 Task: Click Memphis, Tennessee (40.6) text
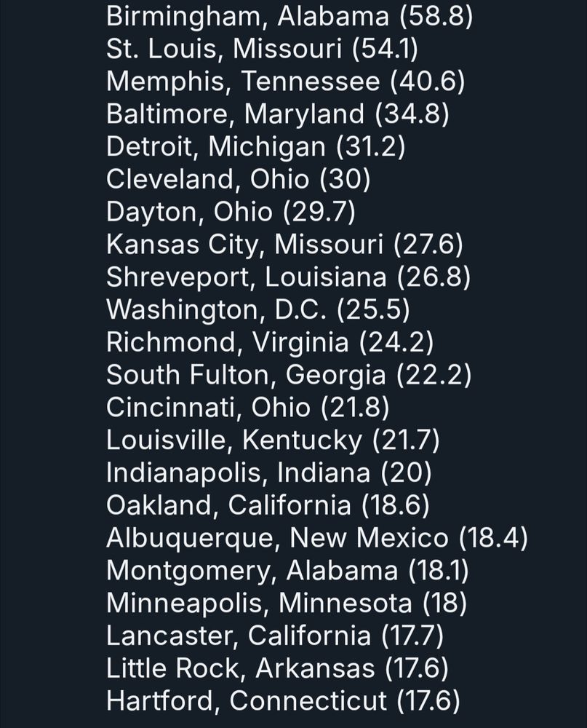[285, 82]
